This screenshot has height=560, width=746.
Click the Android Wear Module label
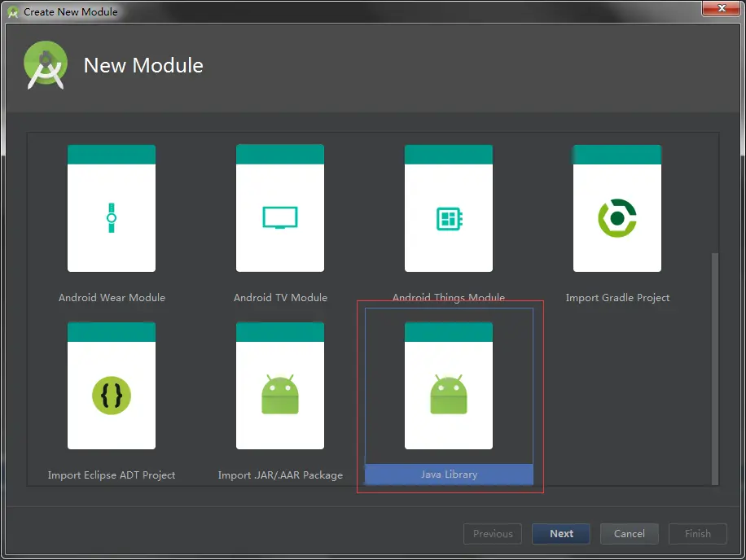(112, 298)
